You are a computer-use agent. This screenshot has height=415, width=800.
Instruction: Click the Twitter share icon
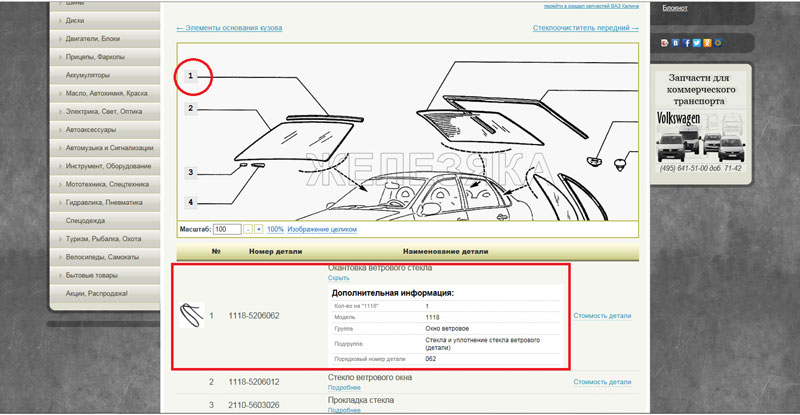pos(697,43)
